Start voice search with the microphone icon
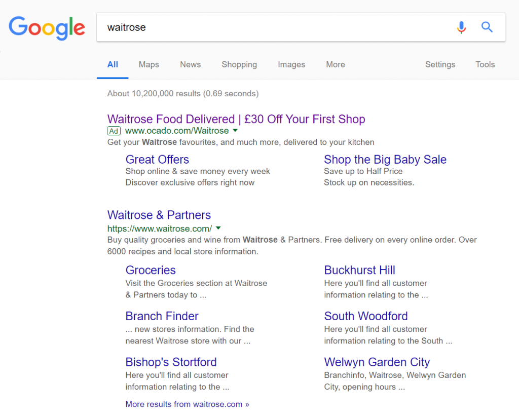The image size is (519, 420). point(461,27)
